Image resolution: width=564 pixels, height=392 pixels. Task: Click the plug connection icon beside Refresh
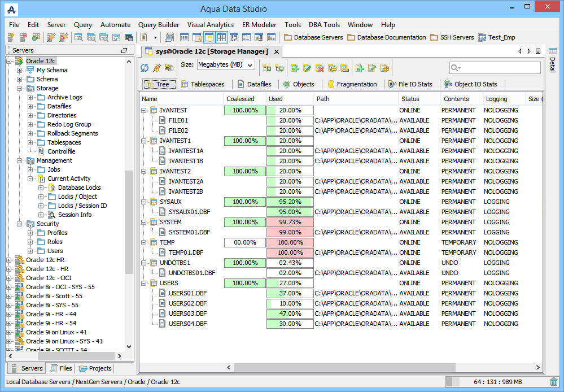156,68
